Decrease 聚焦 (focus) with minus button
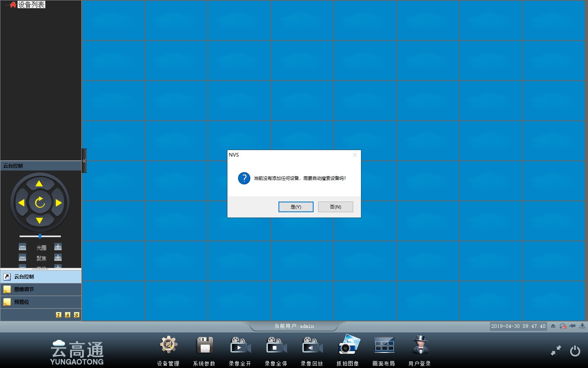The width and height of the screenshot is (588, 368). coord(22,258)
